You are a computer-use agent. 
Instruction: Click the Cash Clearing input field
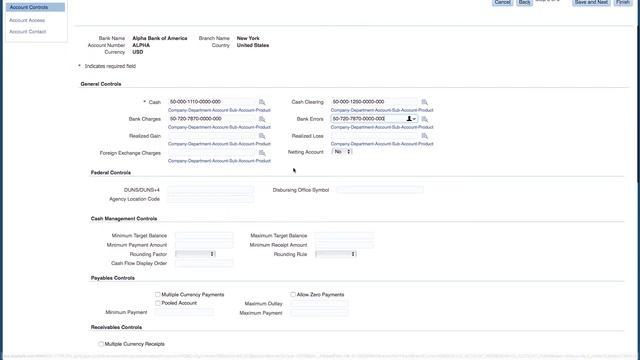[374, 102]
